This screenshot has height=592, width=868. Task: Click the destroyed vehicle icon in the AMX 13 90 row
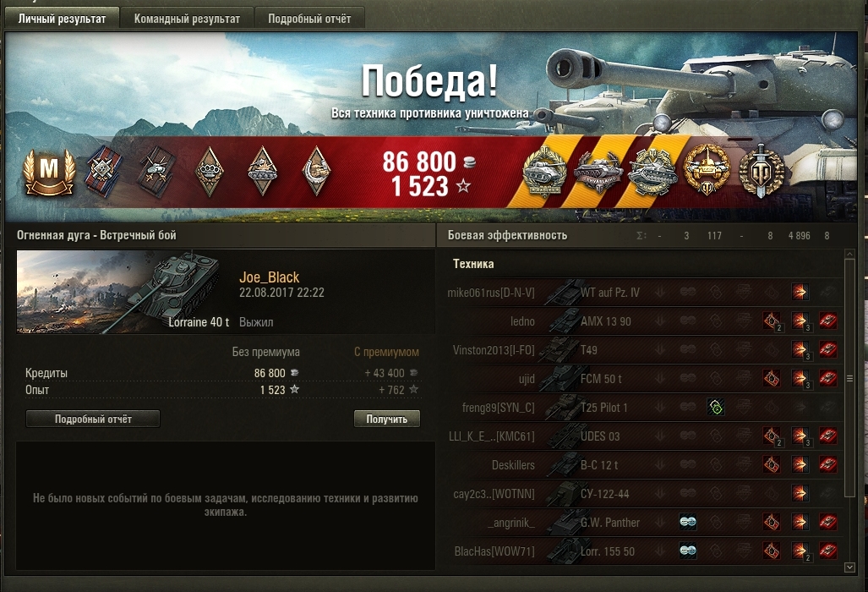827,321
